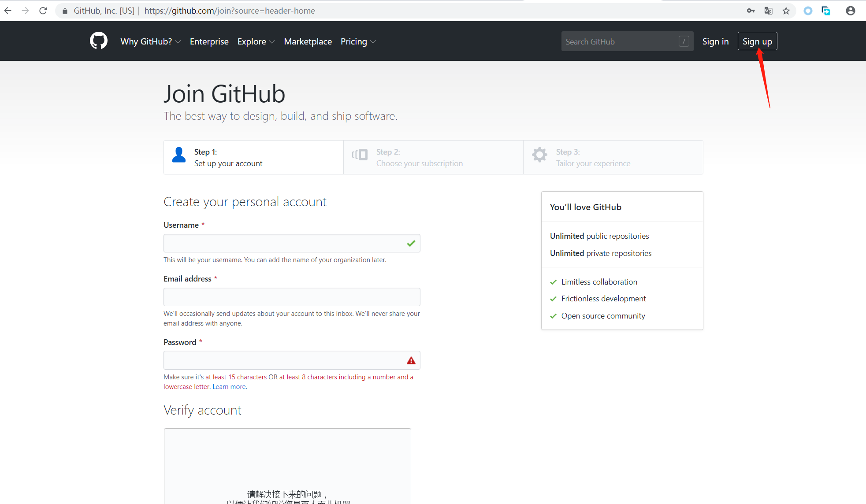
Task: Focus the Search GitHub field
Action: 627,41
